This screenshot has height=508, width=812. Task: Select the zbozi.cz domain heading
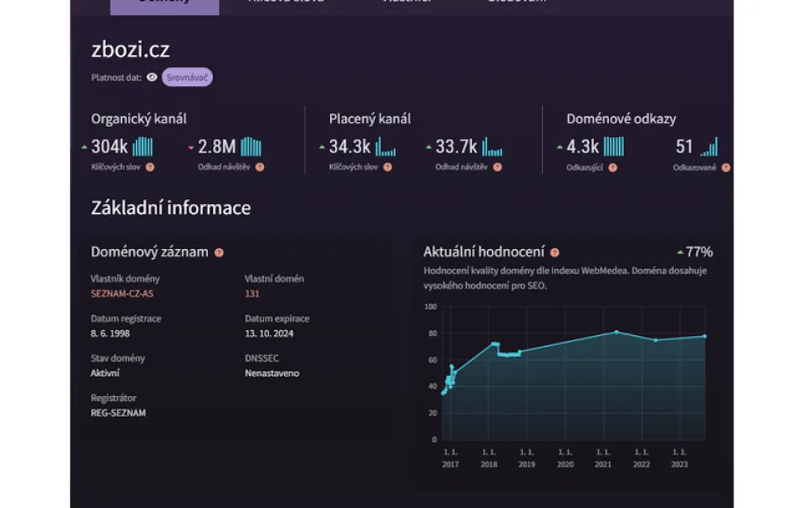tap(130, 49)
